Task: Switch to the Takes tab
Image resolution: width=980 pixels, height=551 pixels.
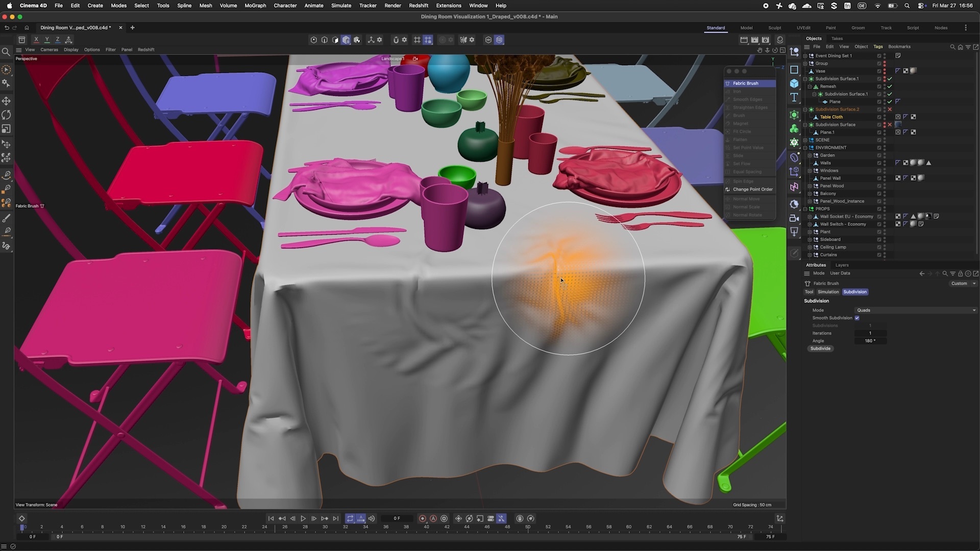Action: coord(837,38)
